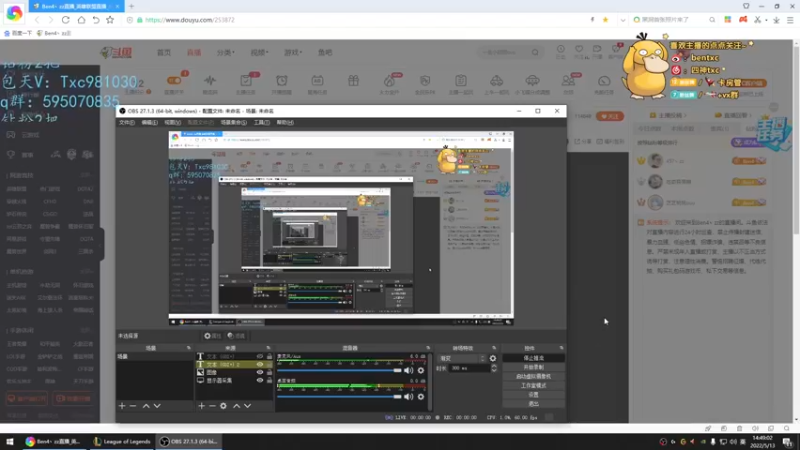Click 启动虚拟摄像机 virtual camera button
This screenshot has height=450, width=800.
533,377
